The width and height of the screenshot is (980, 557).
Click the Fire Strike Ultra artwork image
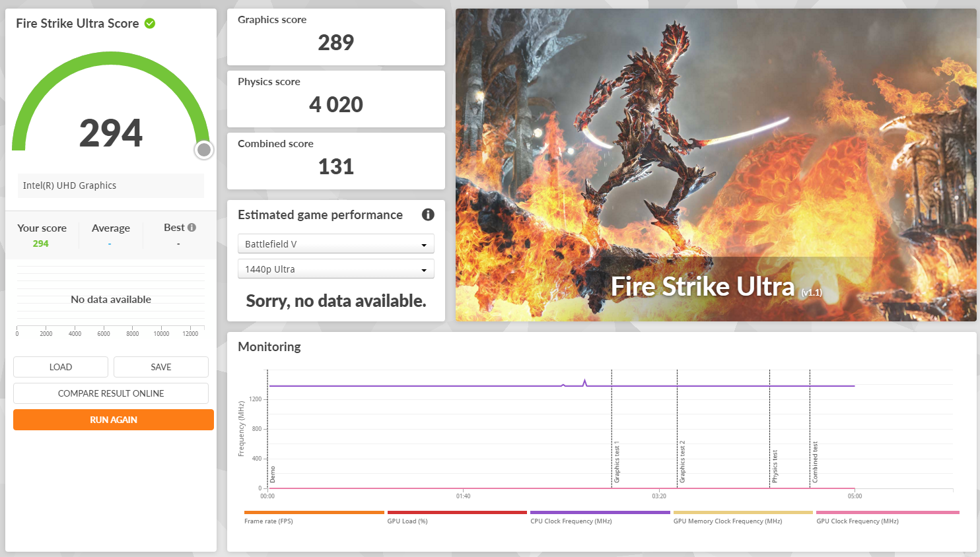(716, 165)
